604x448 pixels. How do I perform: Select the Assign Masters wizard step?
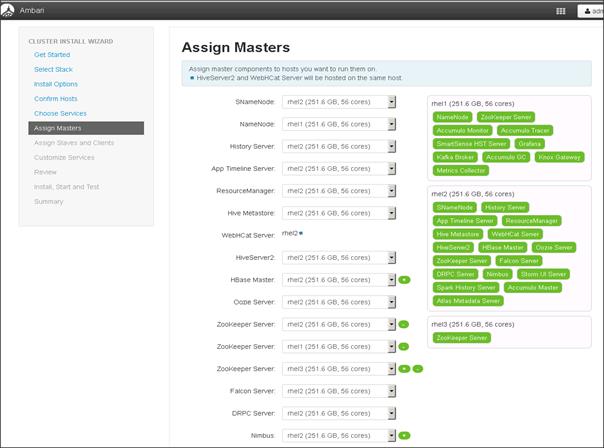(86, 128)
